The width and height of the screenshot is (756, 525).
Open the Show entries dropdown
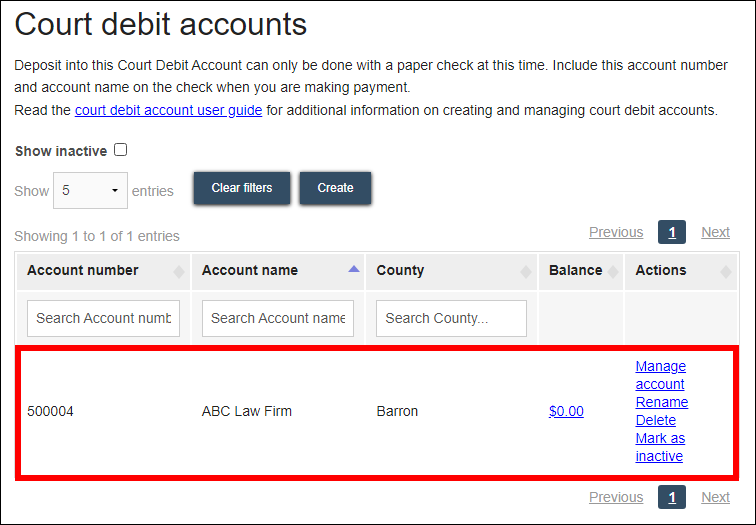(90, 190)
